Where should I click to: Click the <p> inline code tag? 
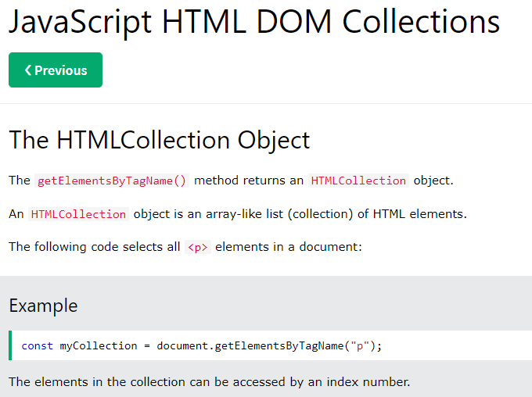pos(198,247)
